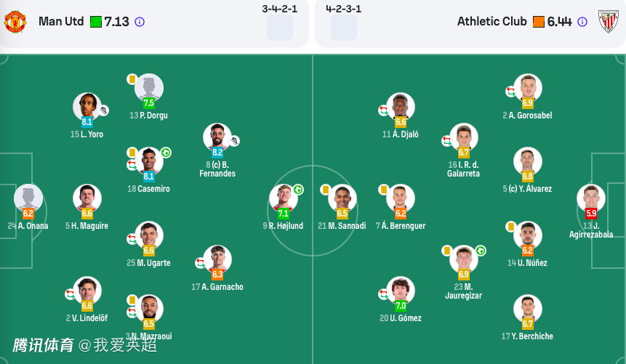The width and height of the screenshot is (626, 364).
Task: Click L. Yoro 8.1 rating badge
Action: pyautogui.click(x=87, y=122)
